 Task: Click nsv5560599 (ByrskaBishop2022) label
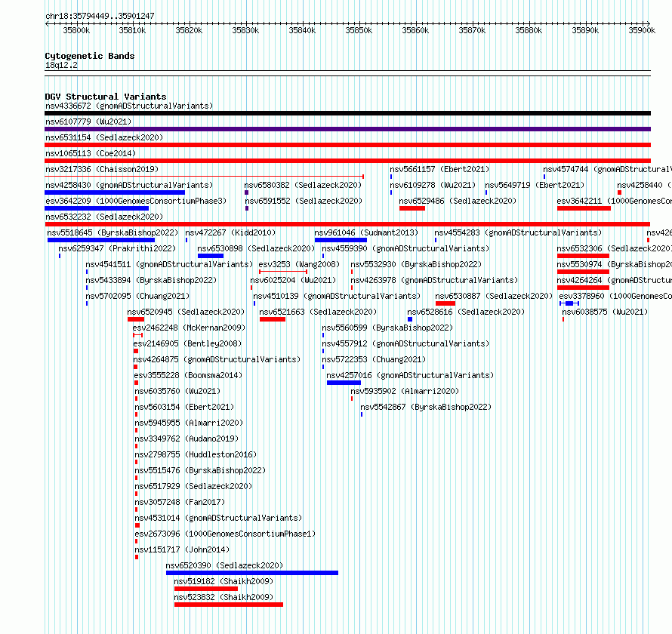coord(387,328)
